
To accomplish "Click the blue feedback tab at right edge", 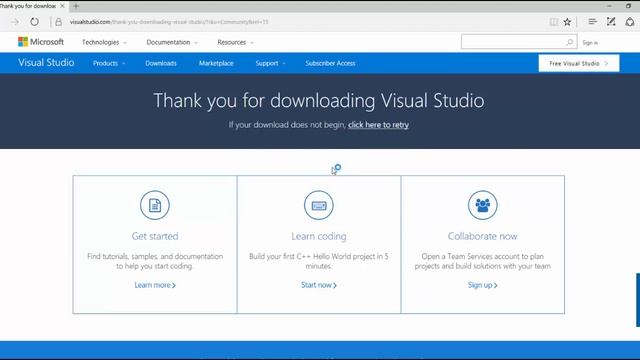I will 638,300.
